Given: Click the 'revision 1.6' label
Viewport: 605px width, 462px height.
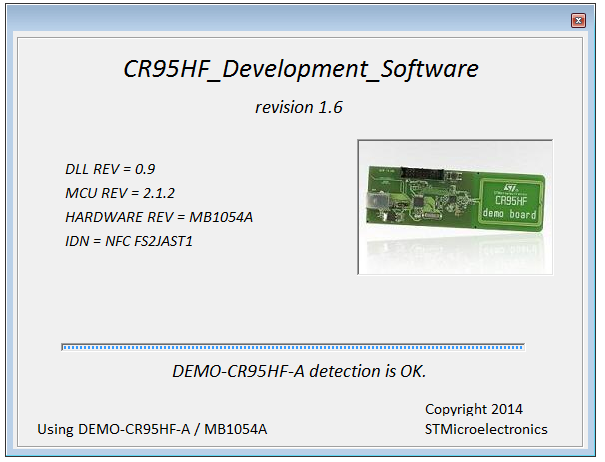Looking at the screenshot, I should 299,107.
